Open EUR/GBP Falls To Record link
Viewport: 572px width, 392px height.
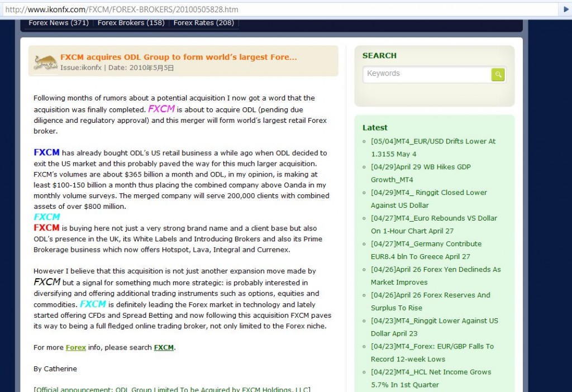(x=432, y=352)
